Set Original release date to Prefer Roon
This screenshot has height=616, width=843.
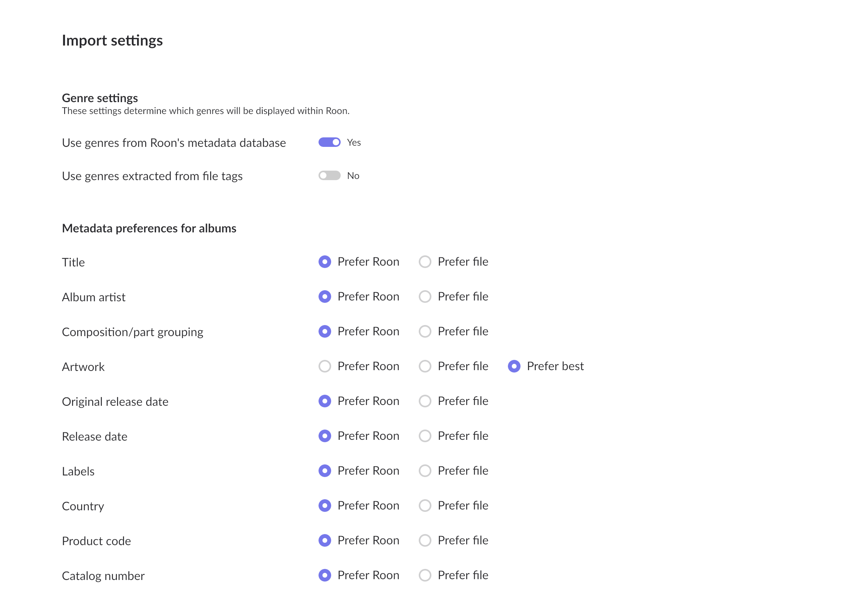pos(325,401)
